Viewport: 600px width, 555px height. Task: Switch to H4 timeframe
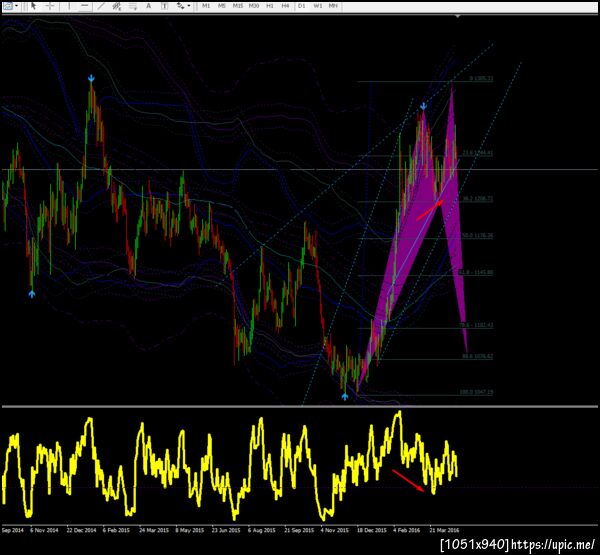[x=285, y=6]
